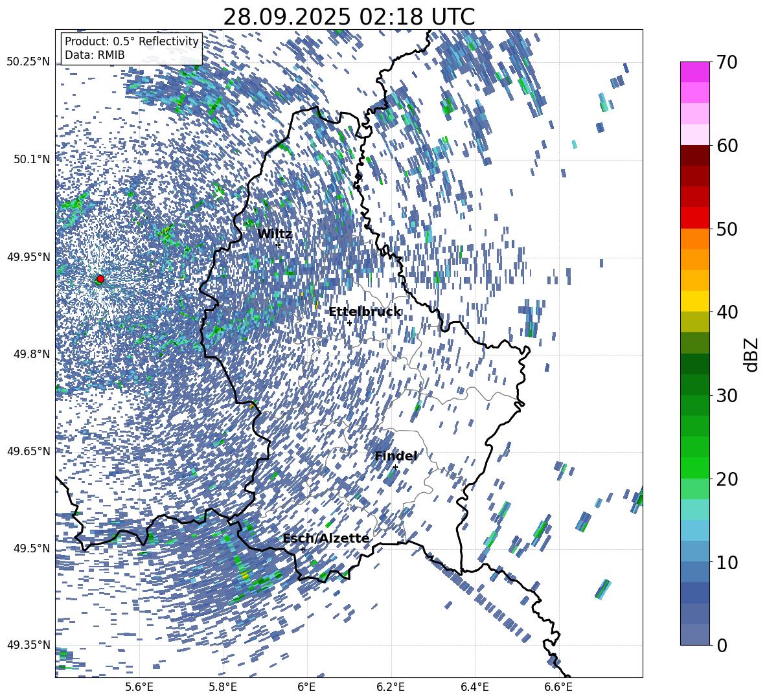Pick the light cyan swatch below 20 dBZ
Viewport: 767px width, 700px height.
pyautogui.click(x=694, y=510)
